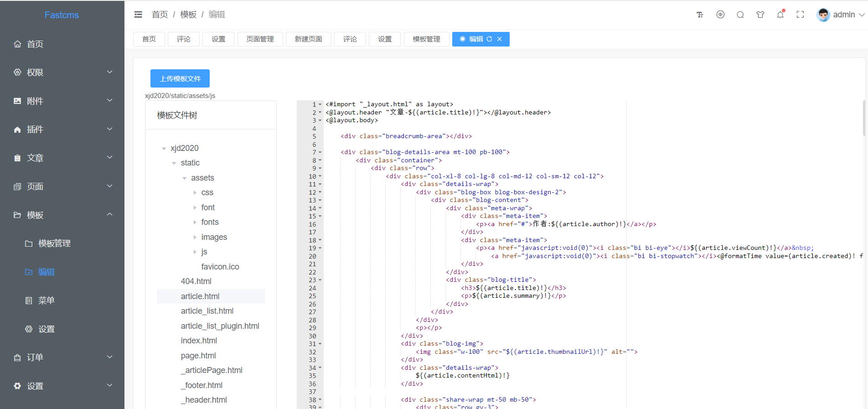Image resolution: width=868 pixels, height=409 pixels.
Task: Click the 上传模板文件 button
Action: pyautogui.click(x=180, y=78)
